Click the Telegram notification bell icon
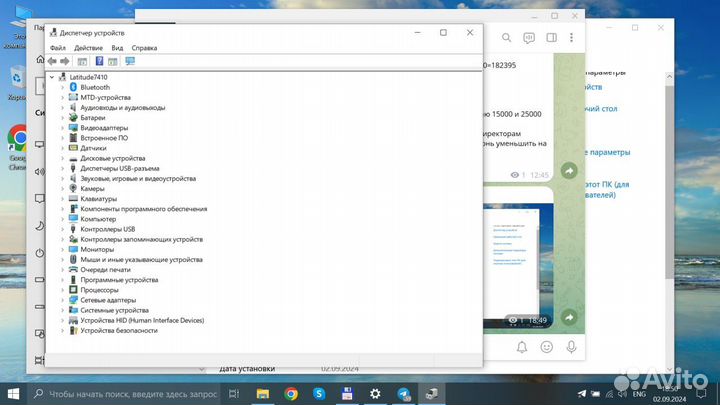 [x=522, y=347]
